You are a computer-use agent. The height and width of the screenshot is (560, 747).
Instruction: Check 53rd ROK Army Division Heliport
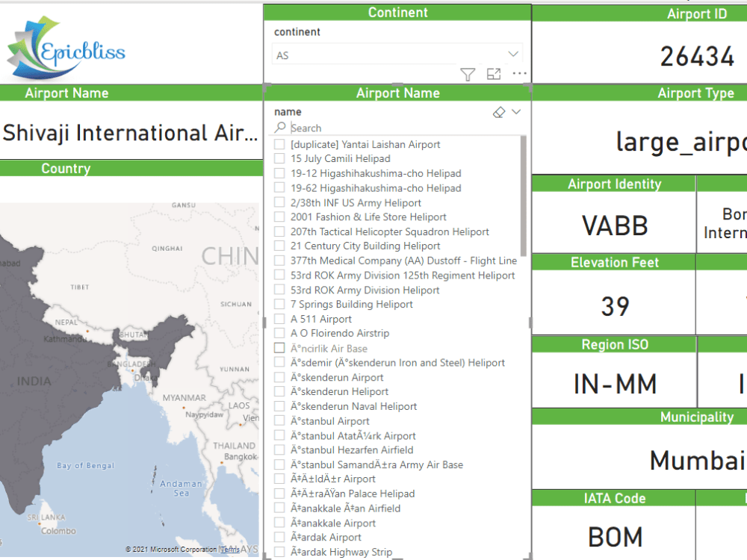tap(279, 290)
